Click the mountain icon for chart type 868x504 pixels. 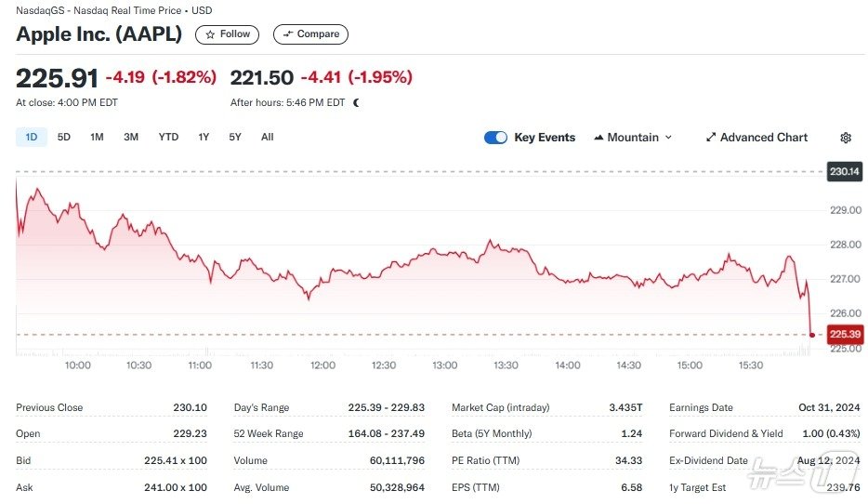click(x=598, y=138)
